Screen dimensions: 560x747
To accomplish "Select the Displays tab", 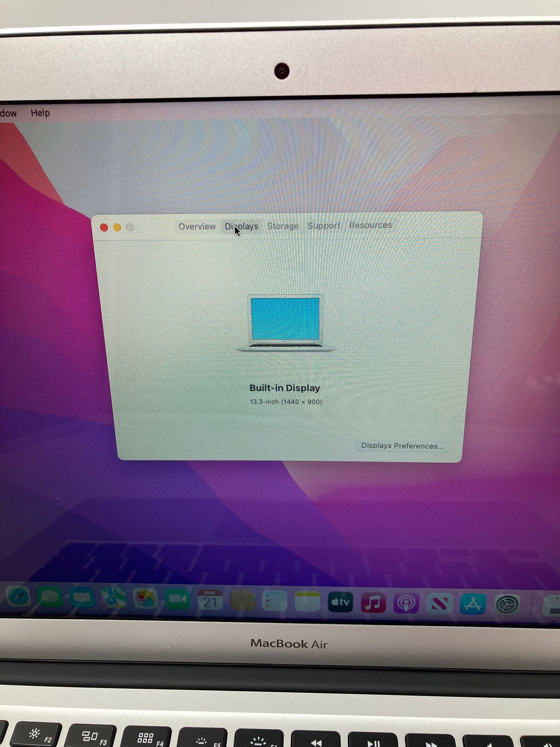I will (x=242, y=226).
